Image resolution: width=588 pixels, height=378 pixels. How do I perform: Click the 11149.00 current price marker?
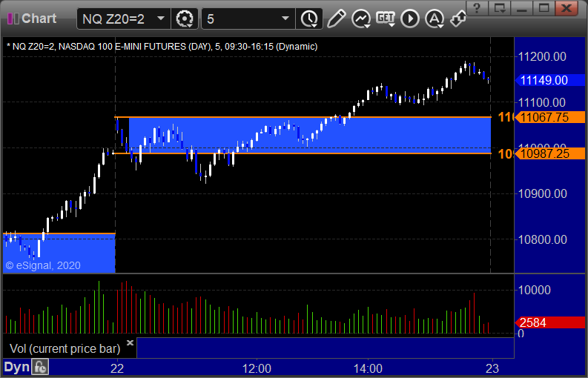coord(549,80)
